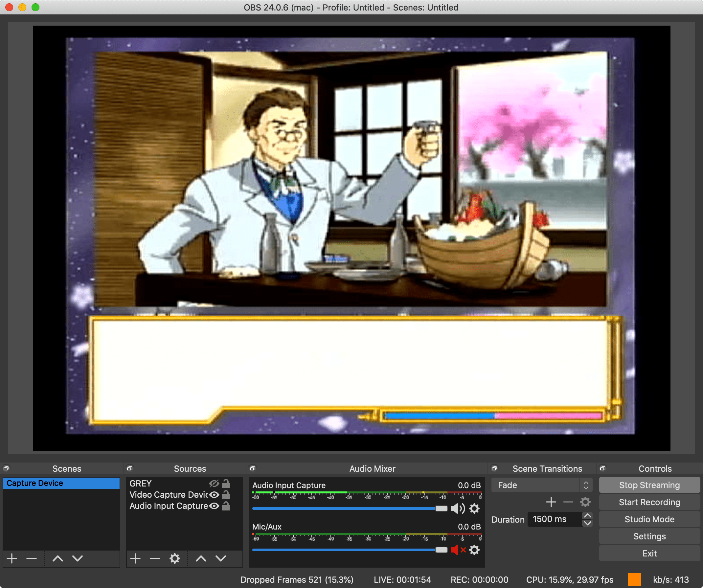Open the Mic/Aux mixer gear settings
The width and height of the screenshot is (703, 588).
point(474,550)
